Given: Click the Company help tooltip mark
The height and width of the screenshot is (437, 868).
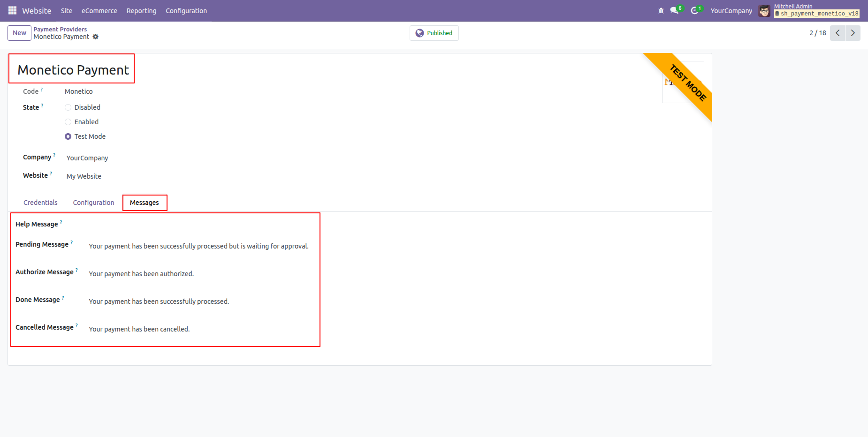Looking at the screenshot, I should point(54,155).
